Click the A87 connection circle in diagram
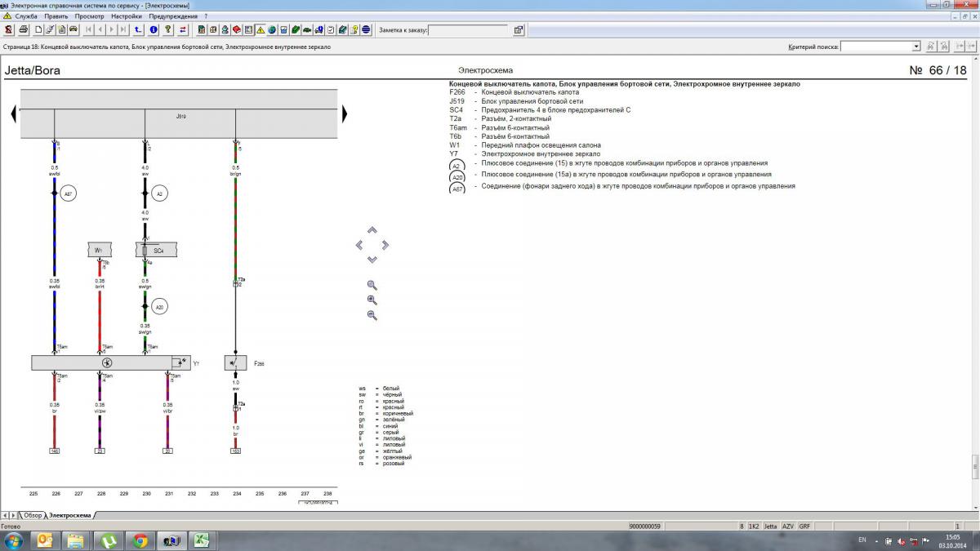 coord(69,193)
